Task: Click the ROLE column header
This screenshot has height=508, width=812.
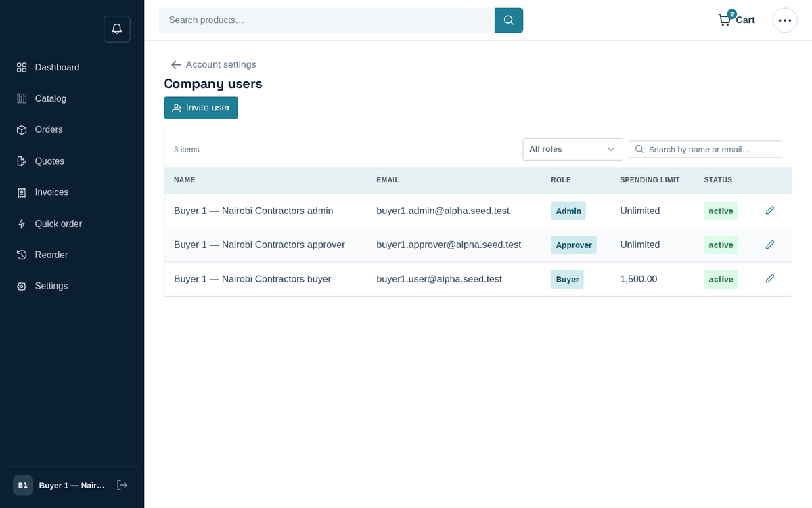Action: click(x=561, y=180)
